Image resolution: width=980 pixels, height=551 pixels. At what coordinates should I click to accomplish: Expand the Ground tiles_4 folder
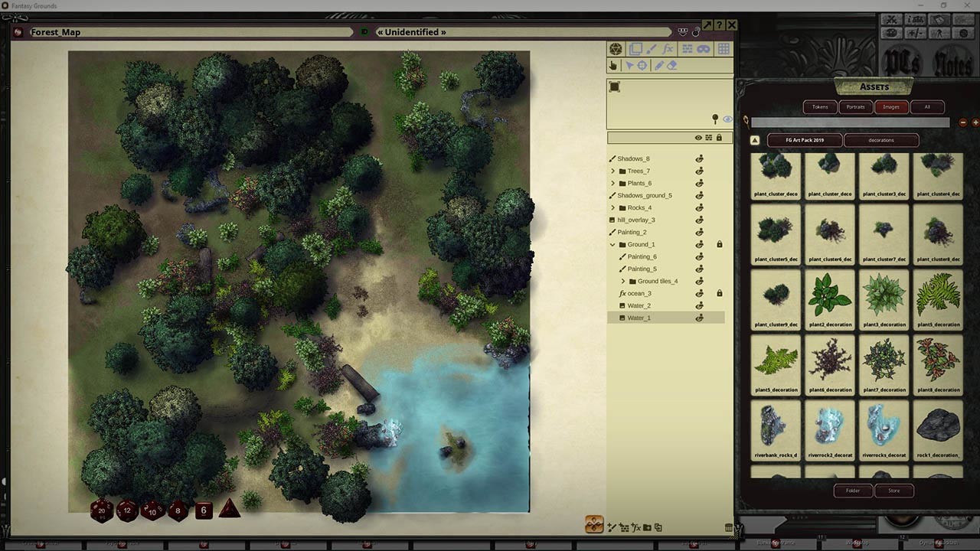[x=622, y=281]
